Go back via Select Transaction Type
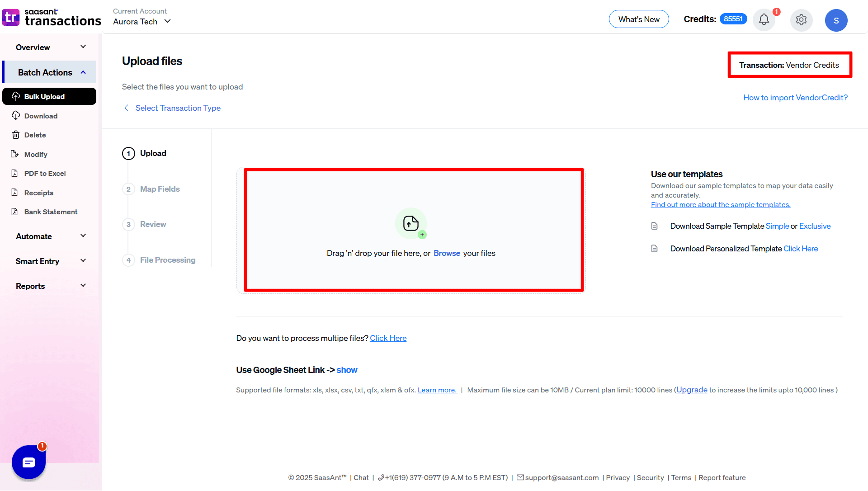Viewport: 868px width, 491px height. click(178, 108)
